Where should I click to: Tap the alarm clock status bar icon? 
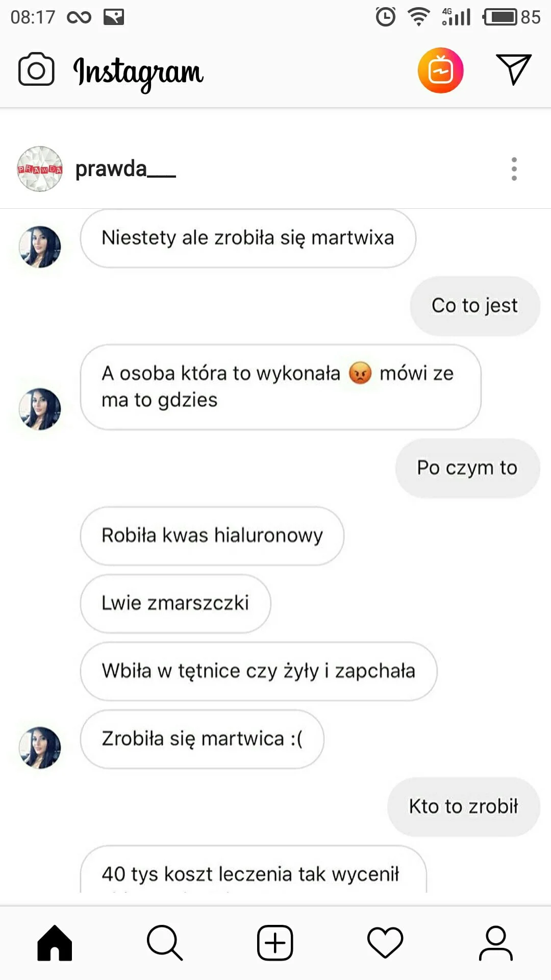click(x=386, y=17)
